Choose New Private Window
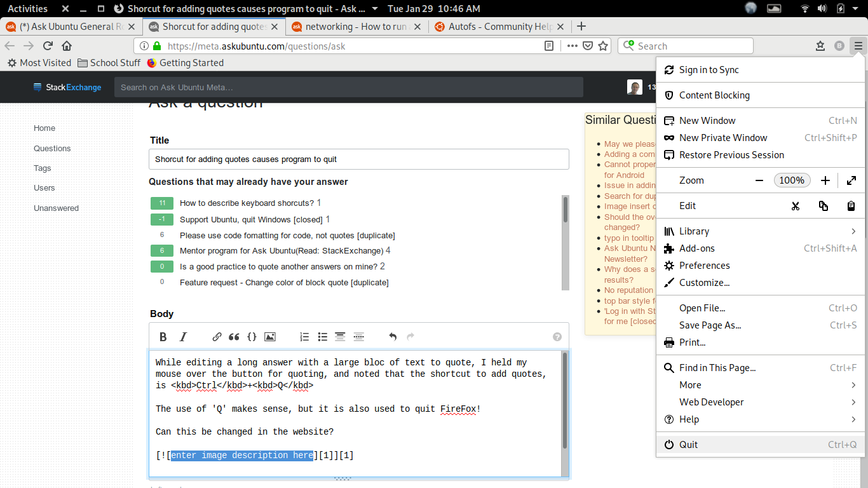 tap(761, 138)
